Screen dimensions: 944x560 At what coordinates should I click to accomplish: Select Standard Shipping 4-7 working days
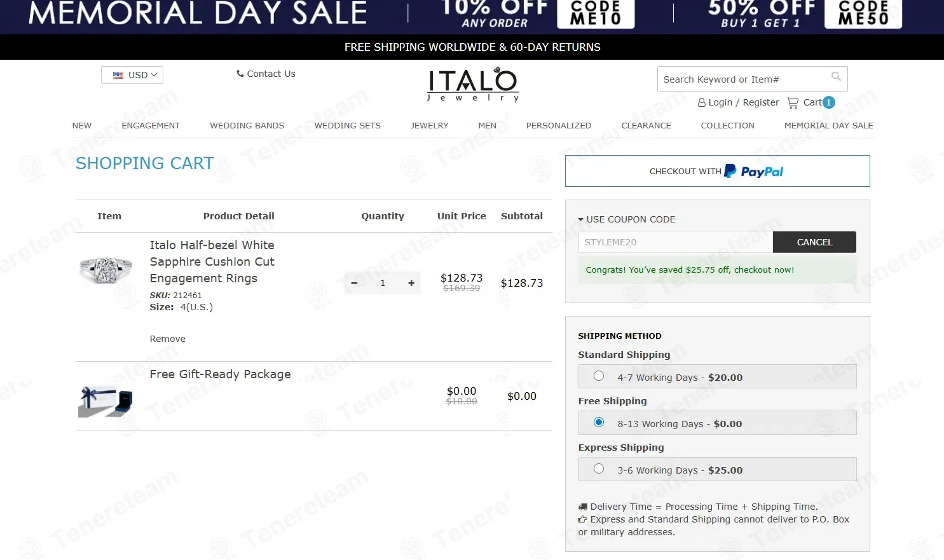click(599, 376)
